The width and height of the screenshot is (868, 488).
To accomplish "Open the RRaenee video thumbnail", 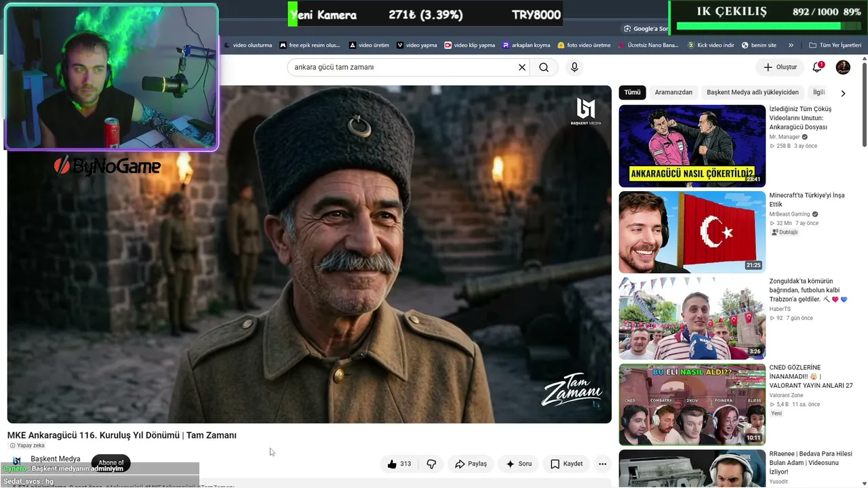I will pyautogui.click(x=692, y=469).
